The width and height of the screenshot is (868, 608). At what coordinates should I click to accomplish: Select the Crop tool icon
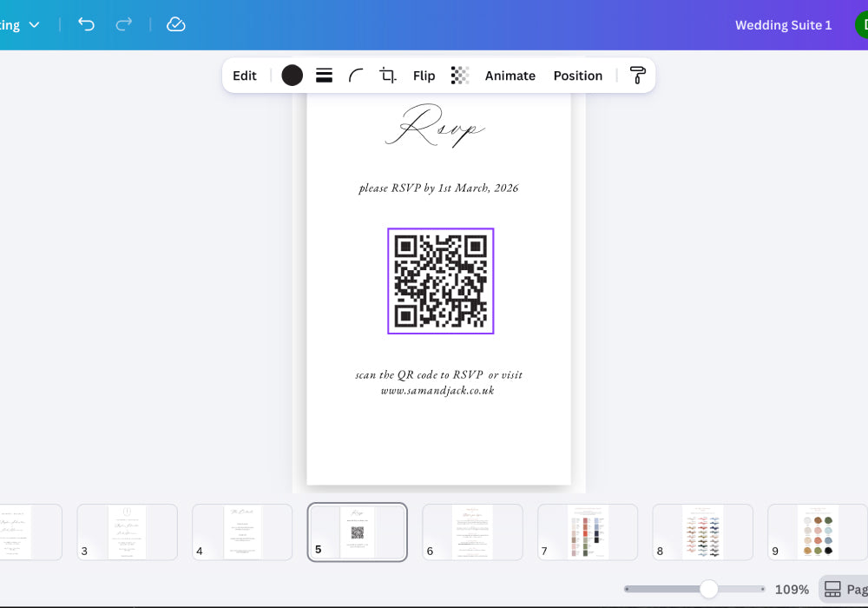(x=387, y=76)
